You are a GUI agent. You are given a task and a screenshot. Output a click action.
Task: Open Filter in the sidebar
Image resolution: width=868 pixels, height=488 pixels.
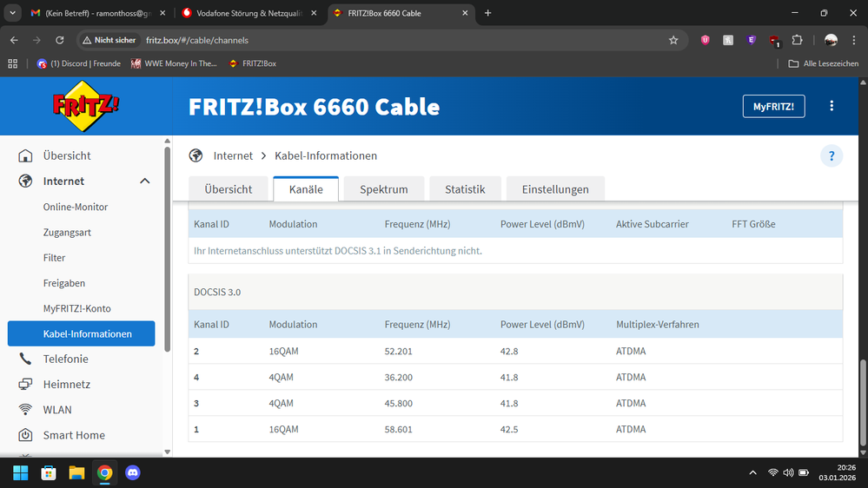coord(54,258)
